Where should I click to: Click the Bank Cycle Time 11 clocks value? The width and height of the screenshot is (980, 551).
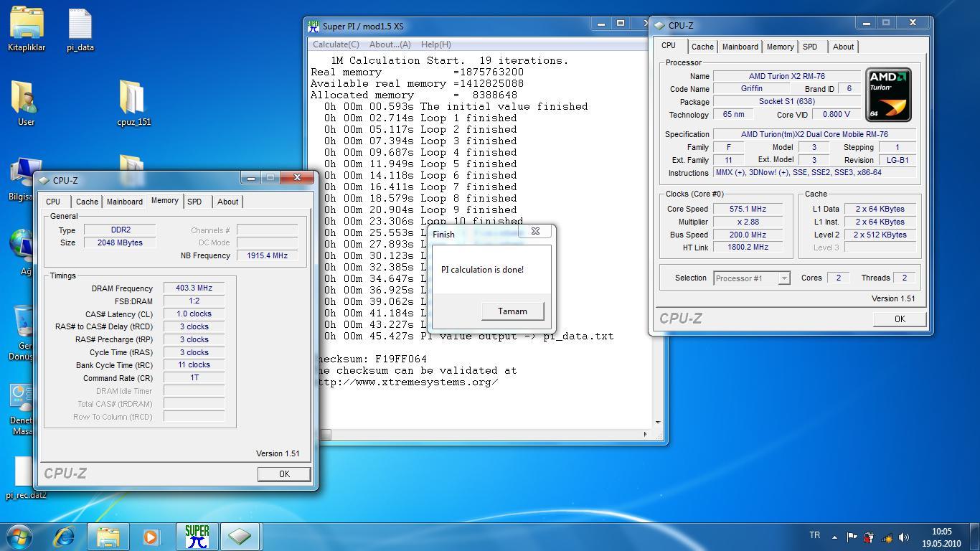click(x=194, y=364)
